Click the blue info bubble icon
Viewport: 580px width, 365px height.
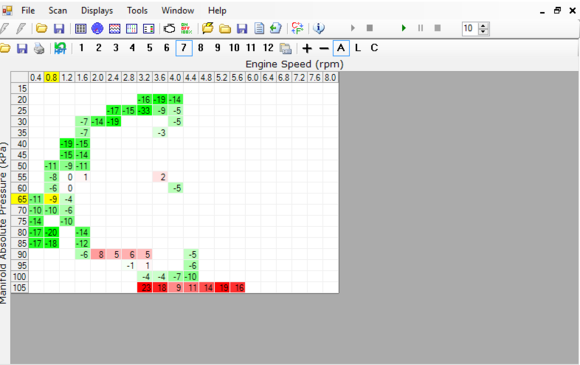[x=318, y=28]
